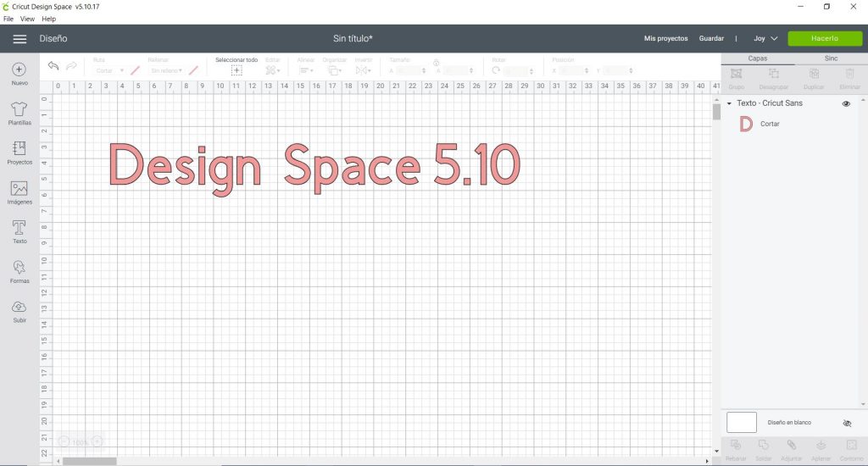The height and width of the screenshot is (466, 868).
Task: Open the Invertir flip dropdown
Action: pos(363,70)
